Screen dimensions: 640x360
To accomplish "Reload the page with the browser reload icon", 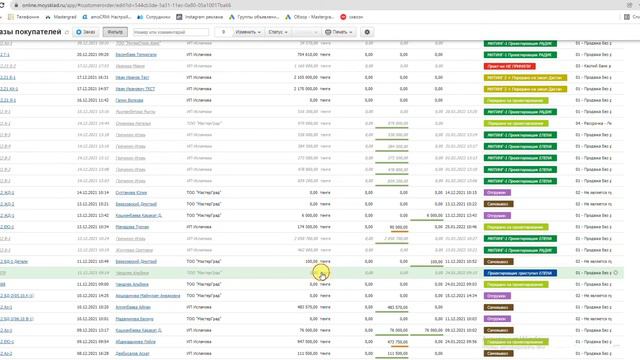I will pos(2,5).
